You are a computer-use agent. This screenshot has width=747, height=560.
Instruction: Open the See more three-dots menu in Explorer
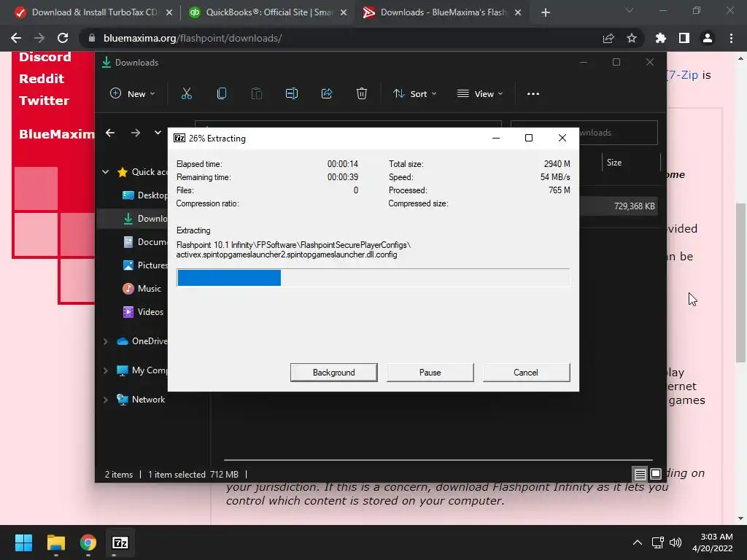[x=533, y=94]
